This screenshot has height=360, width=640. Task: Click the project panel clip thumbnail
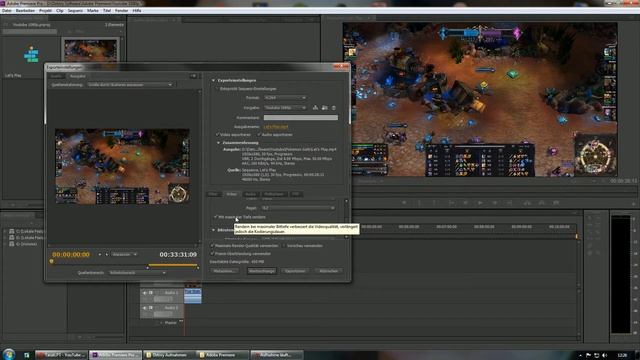pyautogui.click(x=91, y=50)
